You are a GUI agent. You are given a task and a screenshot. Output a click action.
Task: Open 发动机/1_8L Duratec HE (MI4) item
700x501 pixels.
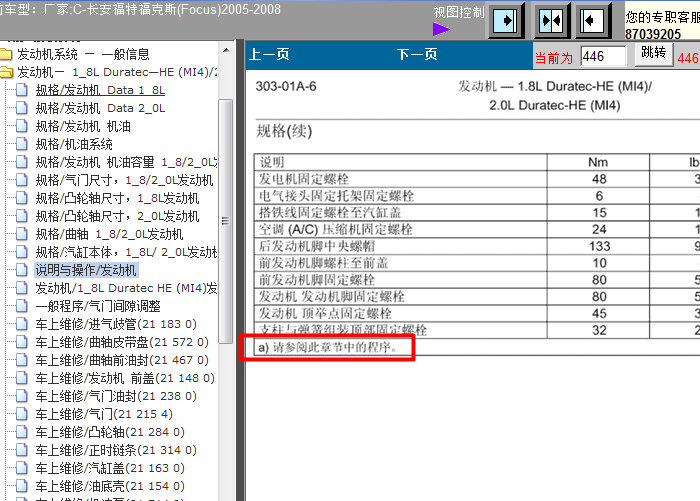[126, 288]
